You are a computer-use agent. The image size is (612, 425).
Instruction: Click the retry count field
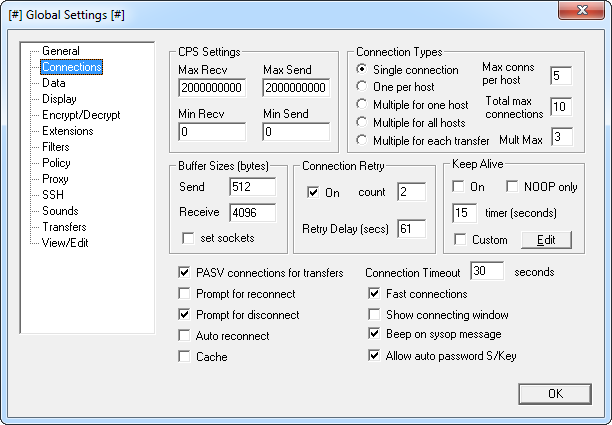[412, 192]
